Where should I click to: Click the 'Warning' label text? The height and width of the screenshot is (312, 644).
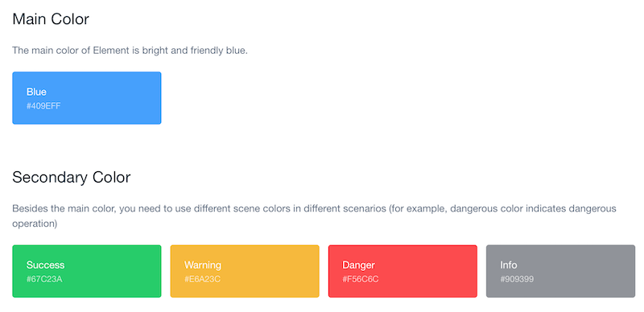[x=203, y=265]
